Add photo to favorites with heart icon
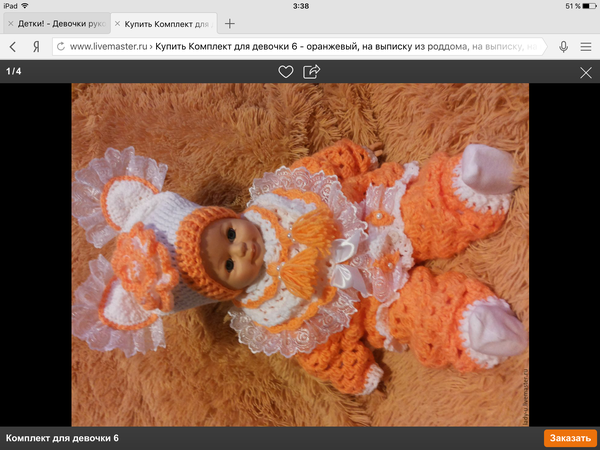 pyautogui.click(x=286, y=72)
